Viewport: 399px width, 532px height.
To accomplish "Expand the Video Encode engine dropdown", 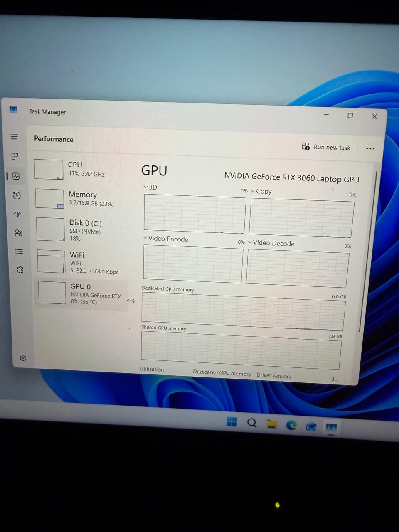I will point(145,238).
